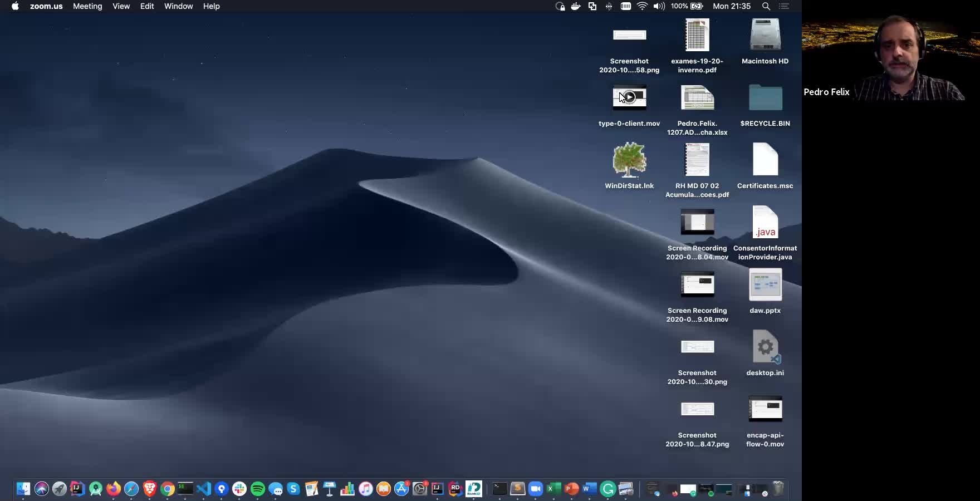This screenshot has width=980, height=501.
Task: Click the volume speaker menu bar icon
Action: tap(659, 6)
